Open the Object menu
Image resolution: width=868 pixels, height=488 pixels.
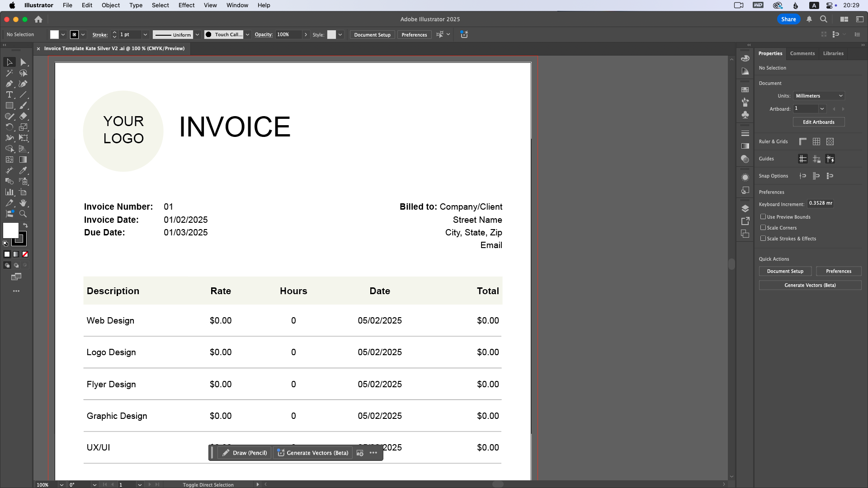pos(111,5)
